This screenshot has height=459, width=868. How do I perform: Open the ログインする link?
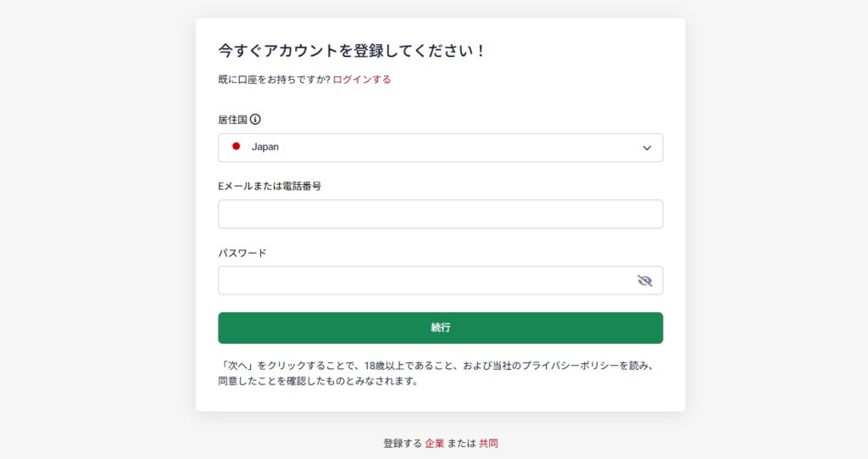pos(362,80)
